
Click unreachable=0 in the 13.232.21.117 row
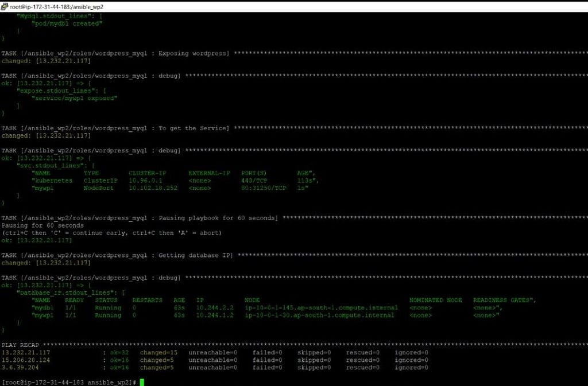coord(213,353)
